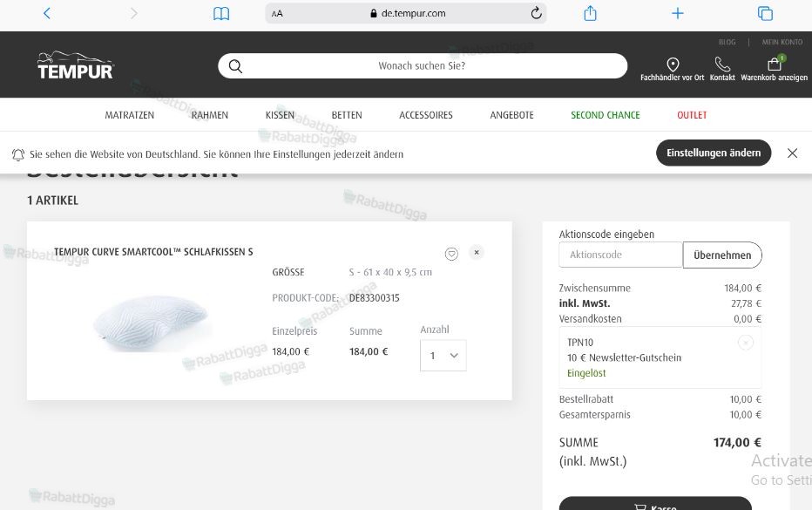Tap the browser forward arrow
Screen dimensions: 812x510
click(133, 13)
